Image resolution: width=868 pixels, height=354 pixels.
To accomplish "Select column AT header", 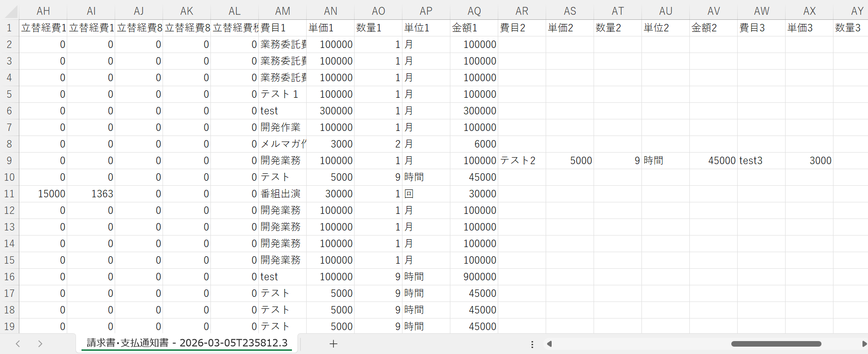I will [x=618, y=11].
